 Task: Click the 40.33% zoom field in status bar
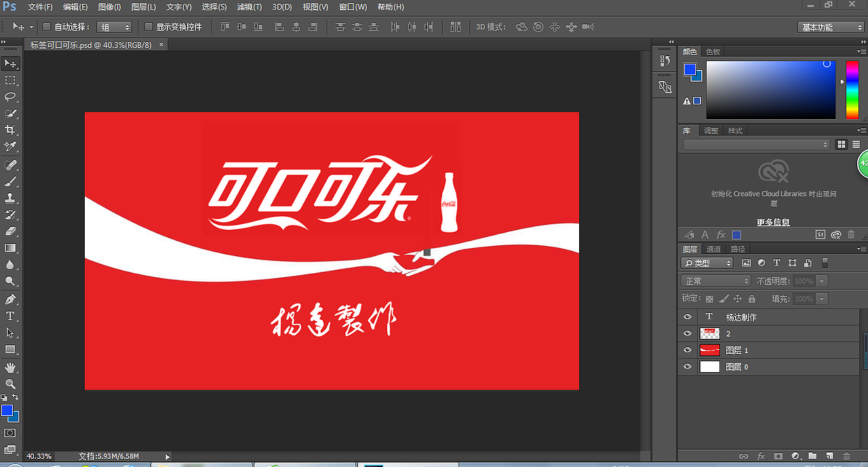coord(39,457)
